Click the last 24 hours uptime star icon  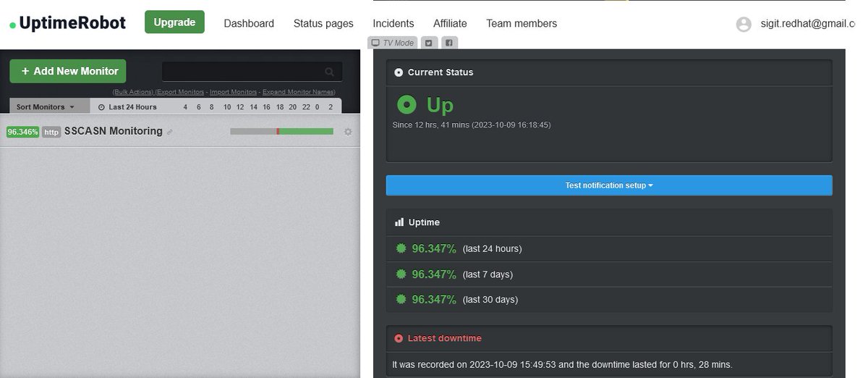[401, 248]
